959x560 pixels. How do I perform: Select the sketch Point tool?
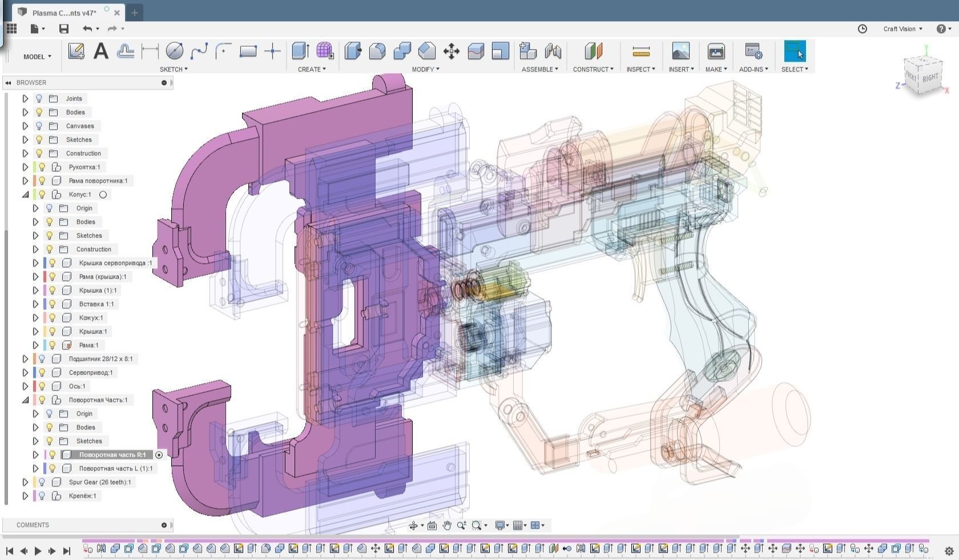pos(273,51)
